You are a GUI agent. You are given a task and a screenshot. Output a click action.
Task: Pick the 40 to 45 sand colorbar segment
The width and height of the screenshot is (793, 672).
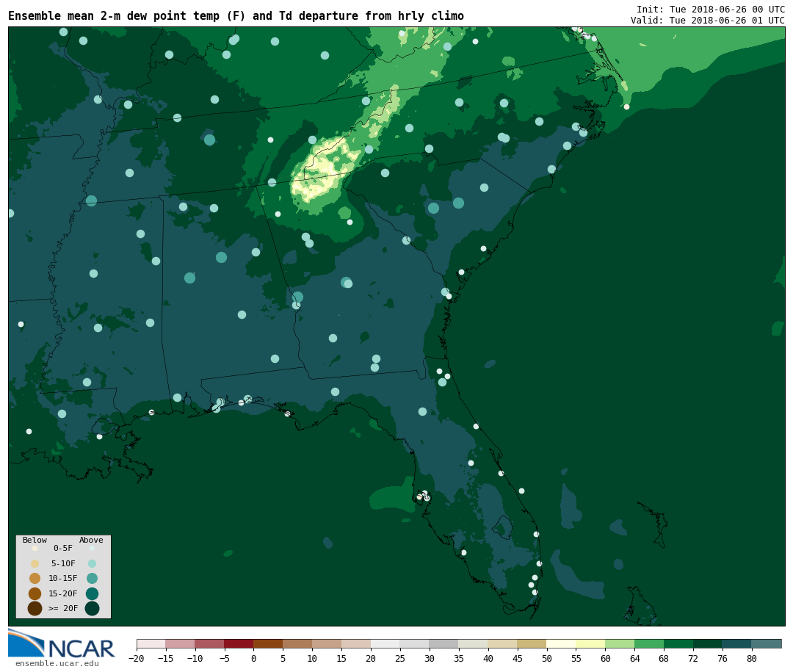pyautogui.click(x=503, y=644)
